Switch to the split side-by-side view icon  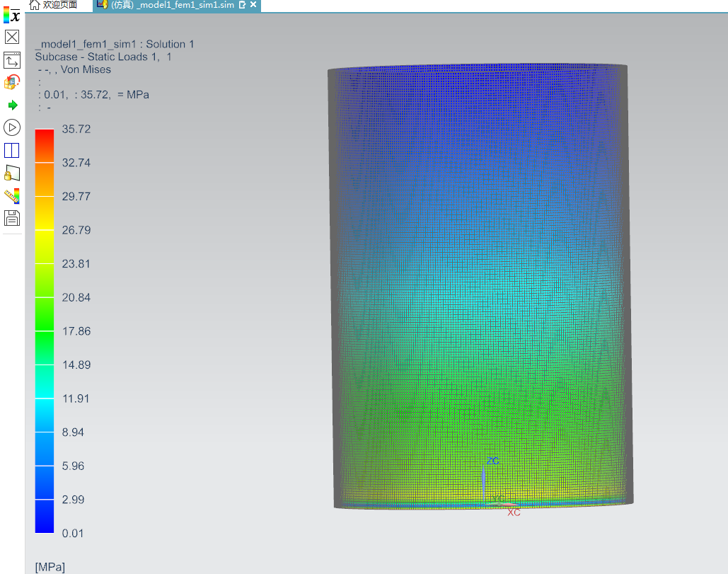point(11,151)
